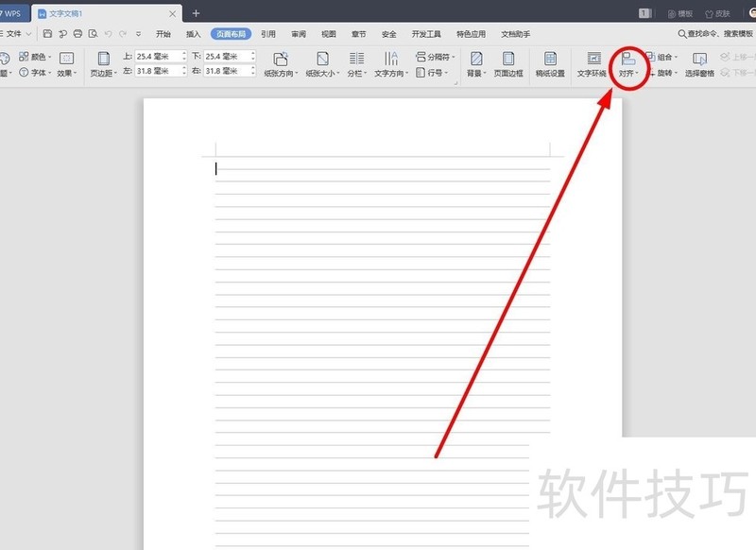Open the 审阅 ribbon tab
This screenshot has height=550, width=756.
(299, 33)
